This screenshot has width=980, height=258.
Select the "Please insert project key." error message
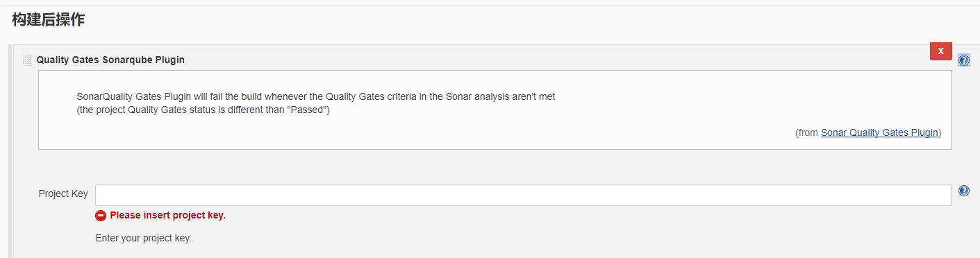tap(168, 215)
